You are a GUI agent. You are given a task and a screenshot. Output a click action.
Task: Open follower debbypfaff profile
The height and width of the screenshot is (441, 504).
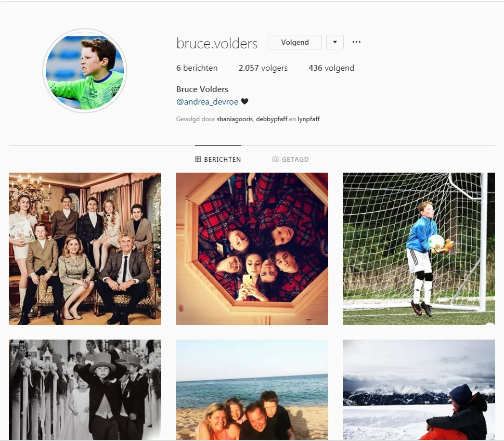pos(272,119)
